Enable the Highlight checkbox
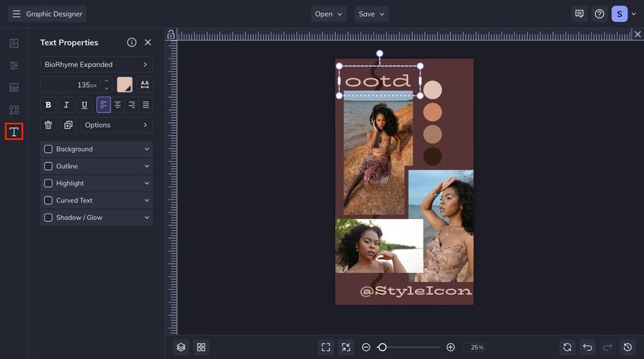This screenshot has height=359, width=644. (x=48, y=183)
